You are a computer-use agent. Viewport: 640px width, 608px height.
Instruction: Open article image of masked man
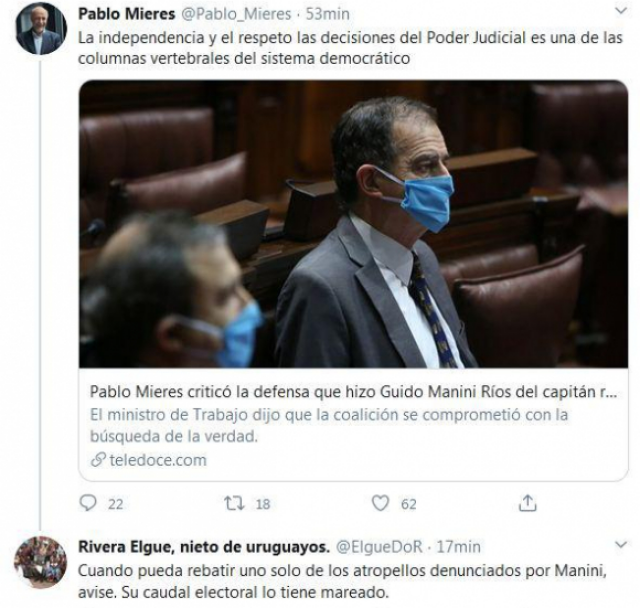tap(353, 224)
